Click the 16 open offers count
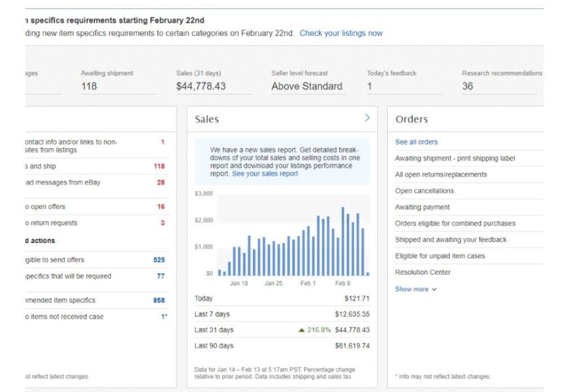Screen dimensions: 569x392 161,206
